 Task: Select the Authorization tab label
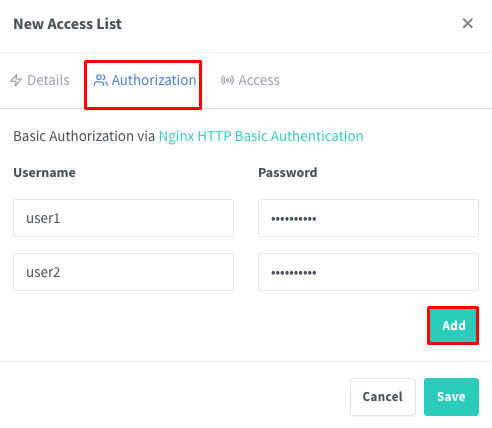pos(154,80)
